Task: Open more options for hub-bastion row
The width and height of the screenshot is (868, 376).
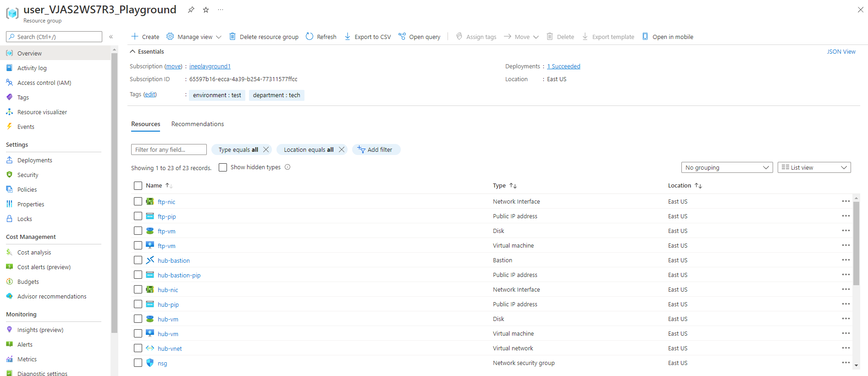Action: (846, 260)
